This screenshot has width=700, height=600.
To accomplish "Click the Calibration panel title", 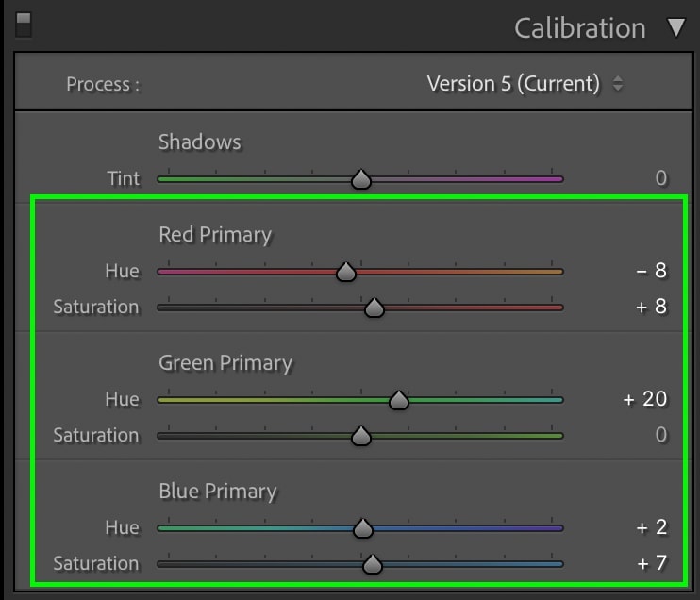I will pyautogui.click(x=579, y=28).
